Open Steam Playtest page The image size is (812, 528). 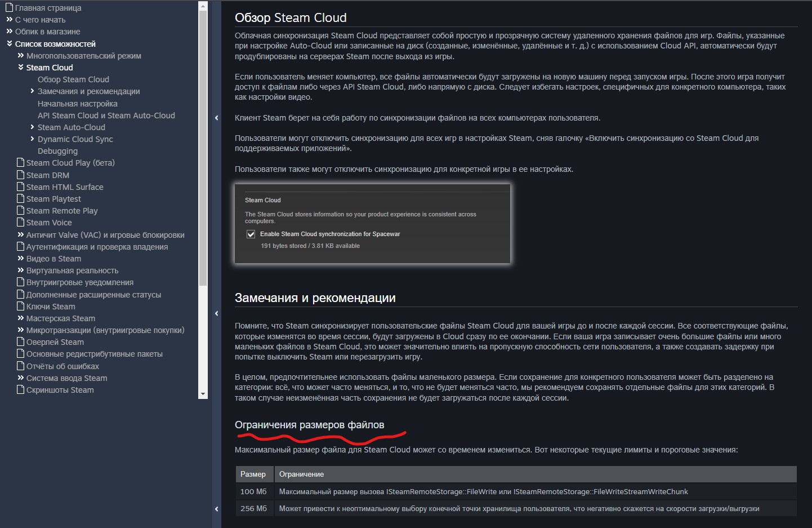tap(53, 199)
